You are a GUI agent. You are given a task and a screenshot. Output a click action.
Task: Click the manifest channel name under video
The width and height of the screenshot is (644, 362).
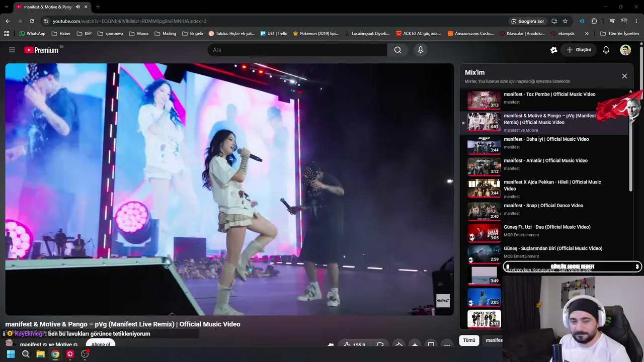pos(31,345)
